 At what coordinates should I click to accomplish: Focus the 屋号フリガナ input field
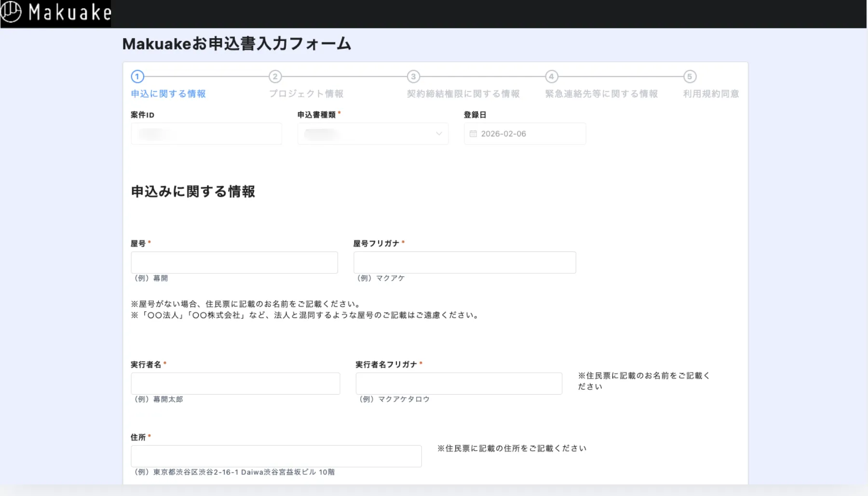click(x=465, y=262)
